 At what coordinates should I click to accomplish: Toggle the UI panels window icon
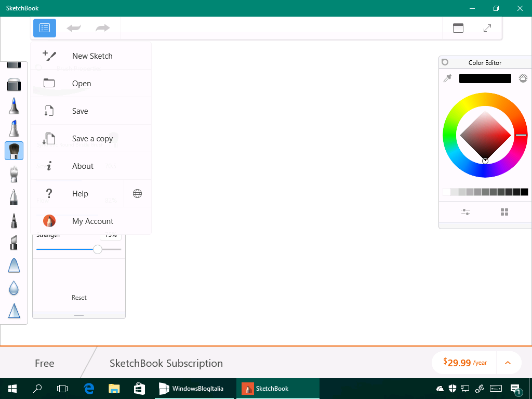[458, 28]
